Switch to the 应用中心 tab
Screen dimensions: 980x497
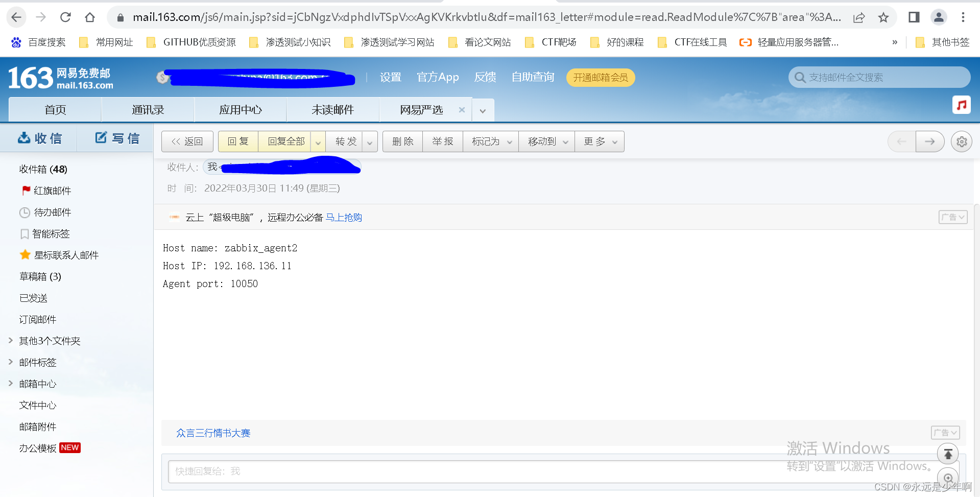pyautogui.click(x=241, y=110)
